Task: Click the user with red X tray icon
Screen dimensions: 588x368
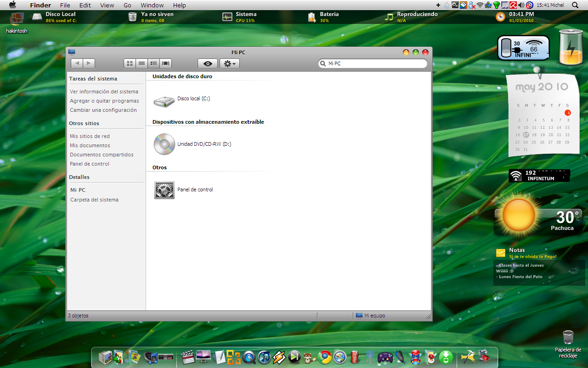Action: (472, 5)
